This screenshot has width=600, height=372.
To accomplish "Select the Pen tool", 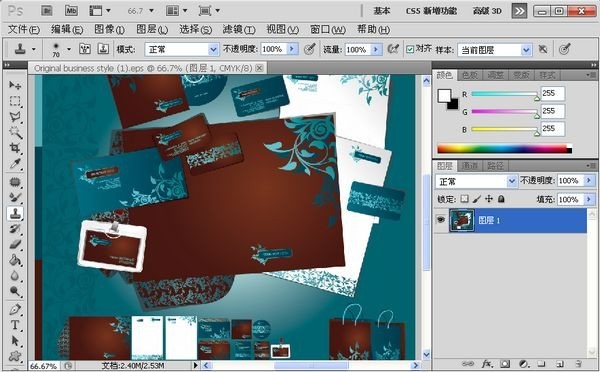I will 15,308.
